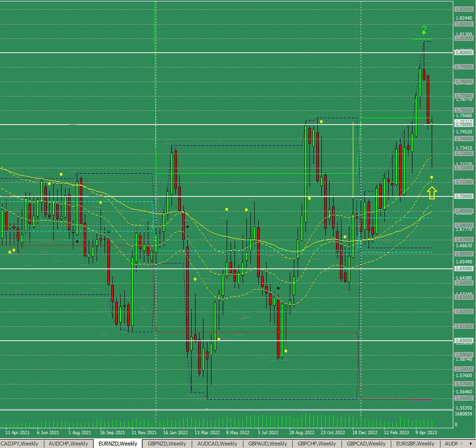This screenshot has height=448, width=476.
Task: Click the 8 May 2022 date label
Action: pyautogui.click(x=238, y=433)
